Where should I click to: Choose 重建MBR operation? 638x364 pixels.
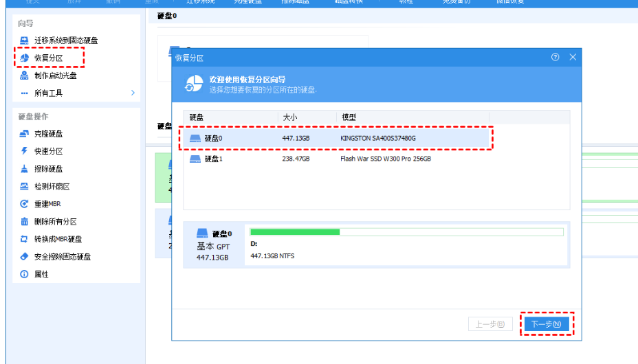click(x=47, y=204)
